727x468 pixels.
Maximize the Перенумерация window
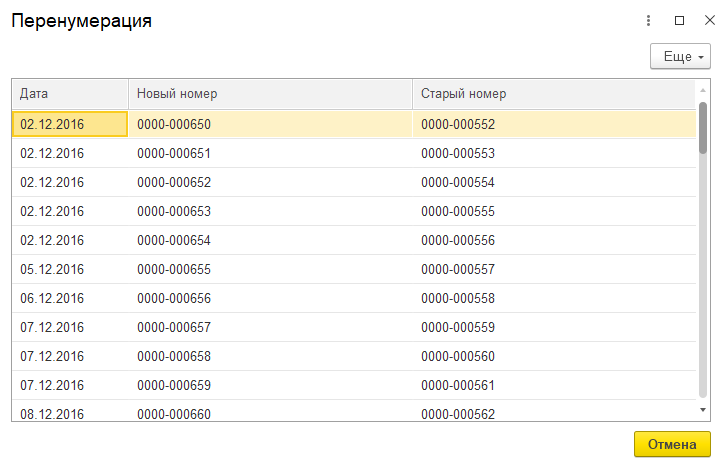[679, 20]
